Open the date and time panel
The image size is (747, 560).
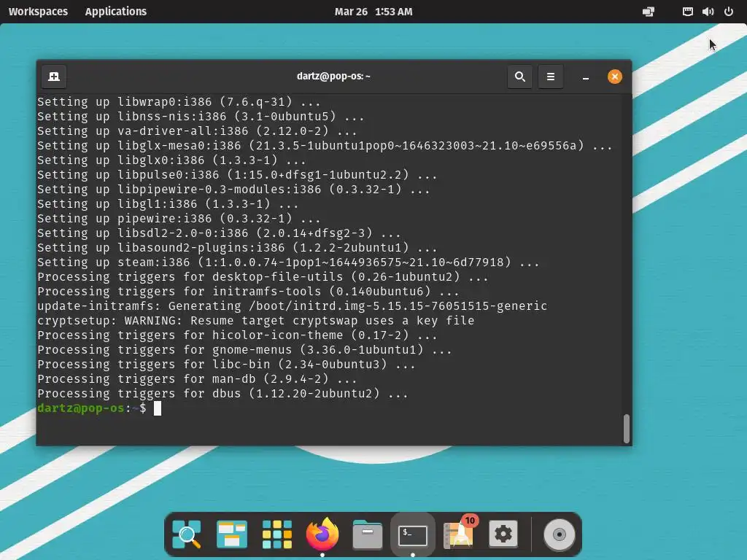coord(373,12)
